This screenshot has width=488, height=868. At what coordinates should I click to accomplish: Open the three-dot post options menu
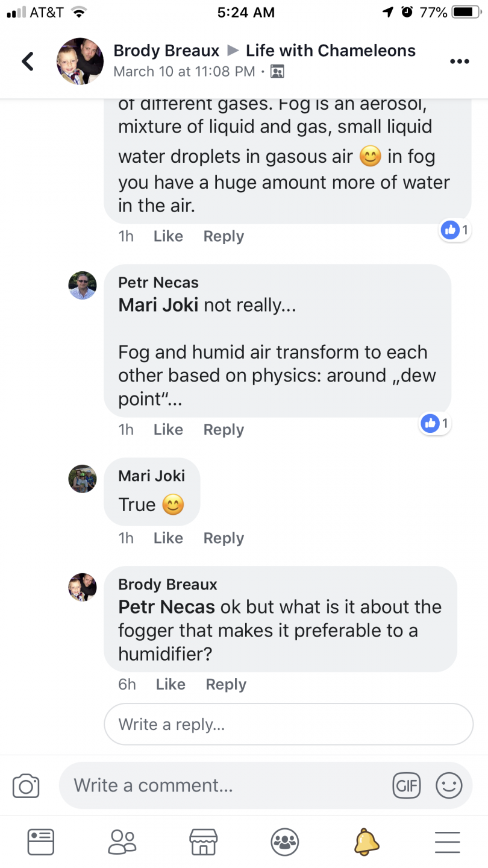(459, 61)
